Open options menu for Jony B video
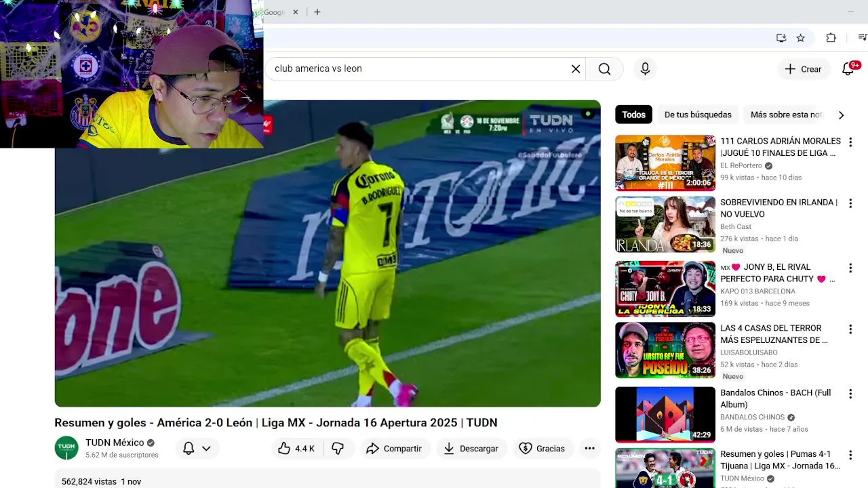868x488 pixels. [x=850, y=268]
